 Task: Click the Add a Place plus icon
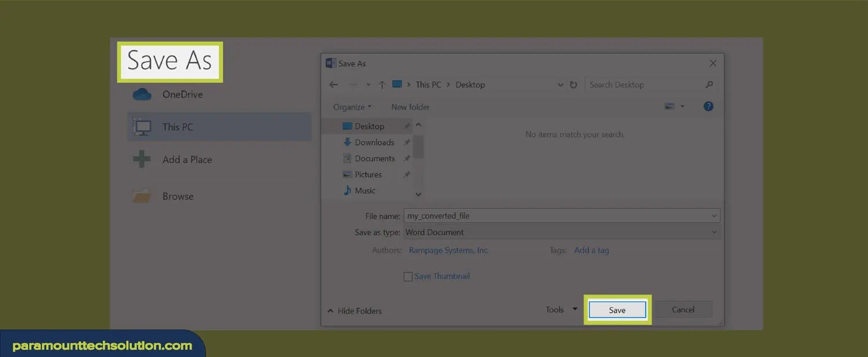(x=142, y=159)
